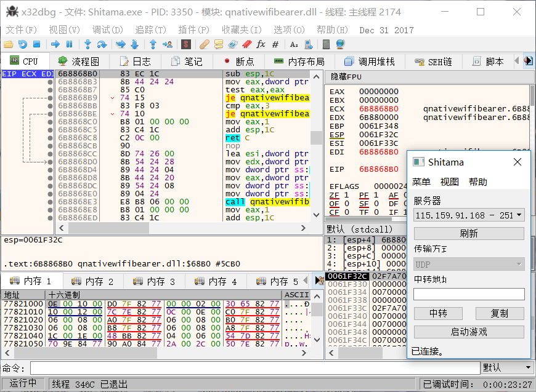Open the Patches band-aid icon
Viewport: 536px width, 392px height.
205,44
